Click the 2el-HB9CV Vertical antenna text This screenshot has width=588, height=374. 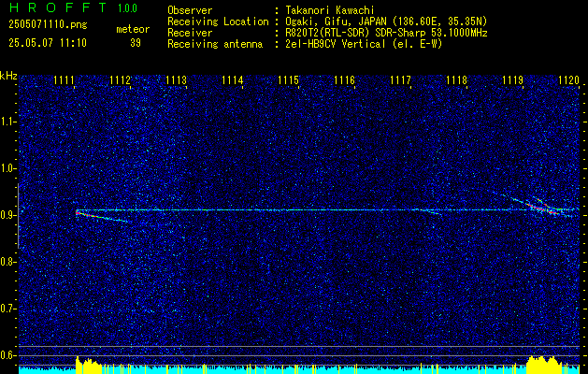pos(364,44)
